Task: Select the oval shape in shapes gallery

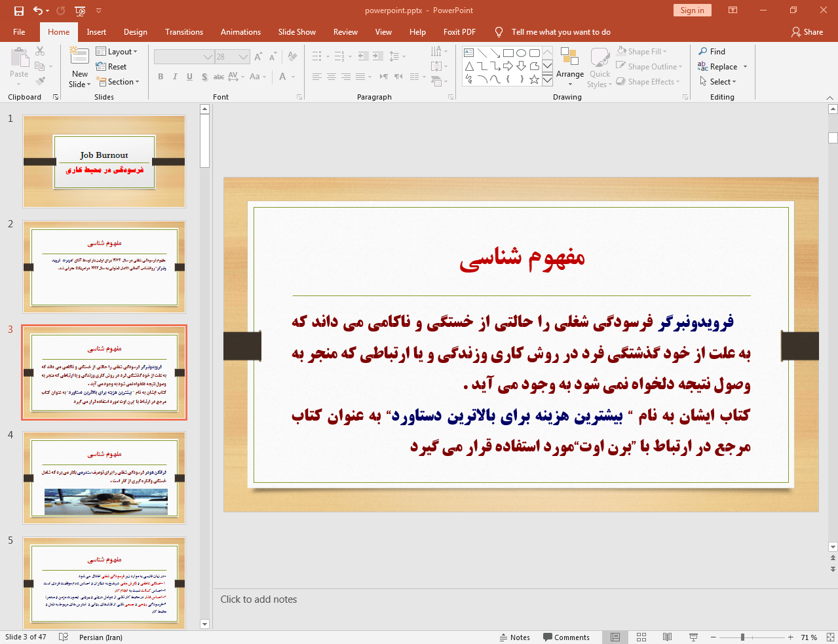Action: 522,53
